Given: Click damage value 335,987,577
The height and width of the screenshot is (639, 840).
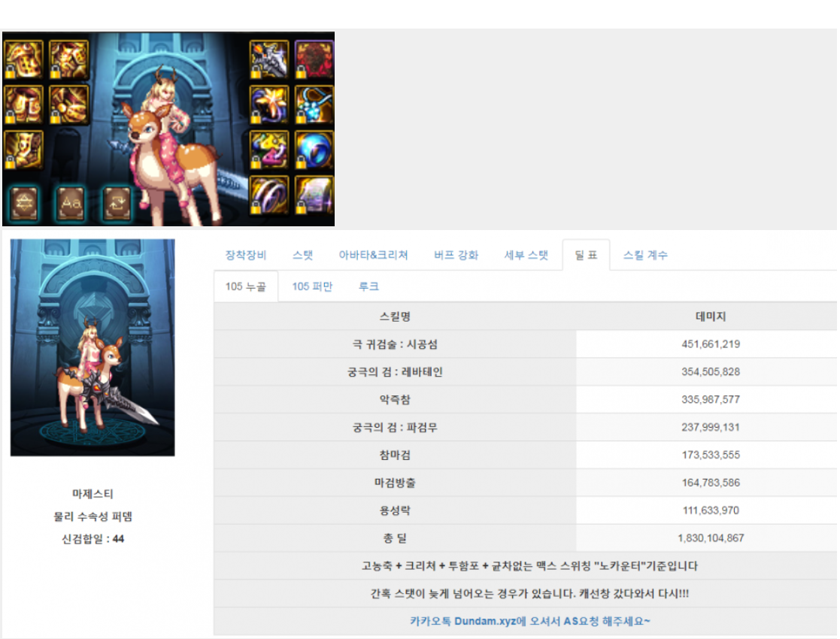Looking at the screenshot, I should click(711, 400).
